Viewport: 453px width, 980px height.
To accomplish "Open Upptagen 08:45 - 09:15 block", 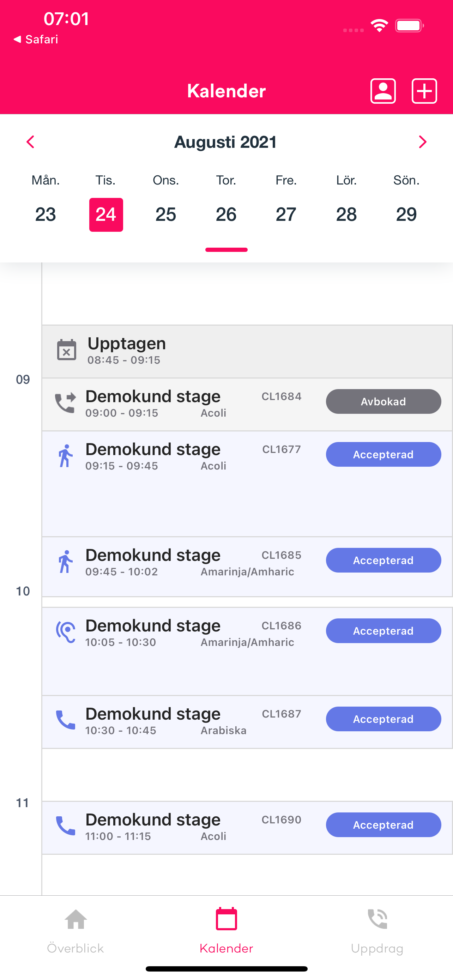I will [247, 351].
